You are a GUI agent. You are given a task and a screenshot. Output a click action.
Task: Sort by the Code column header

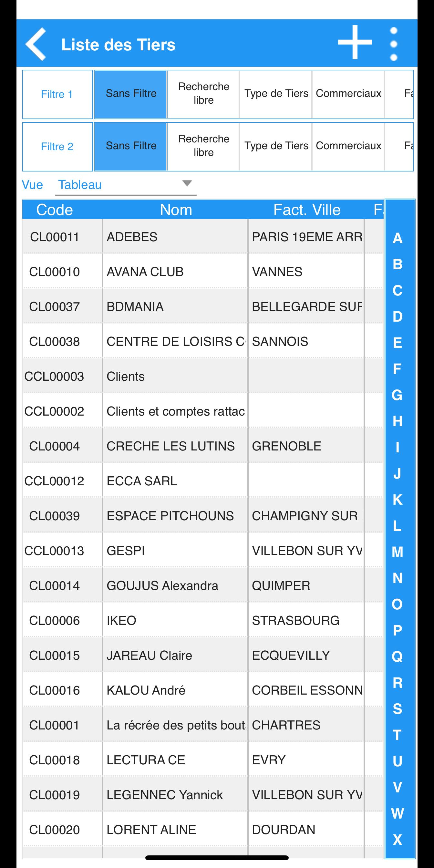click(55, 210)
